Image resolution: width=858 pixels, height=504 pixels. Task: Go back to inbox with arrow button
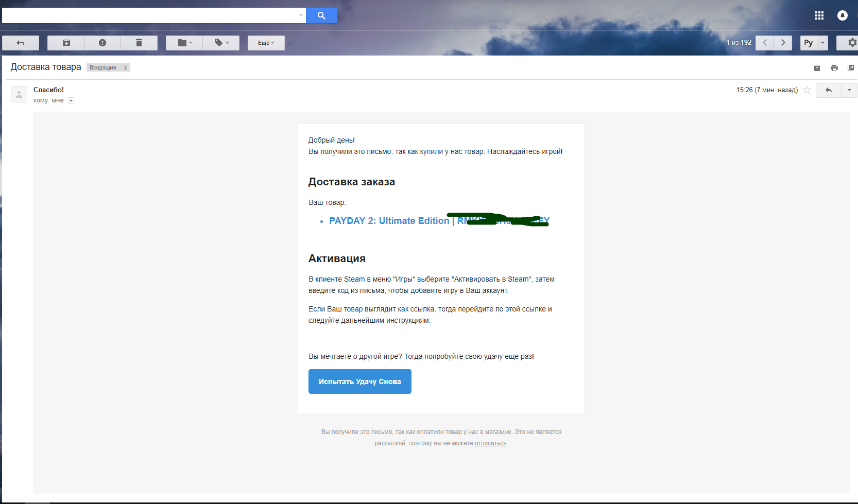[21, 43]
